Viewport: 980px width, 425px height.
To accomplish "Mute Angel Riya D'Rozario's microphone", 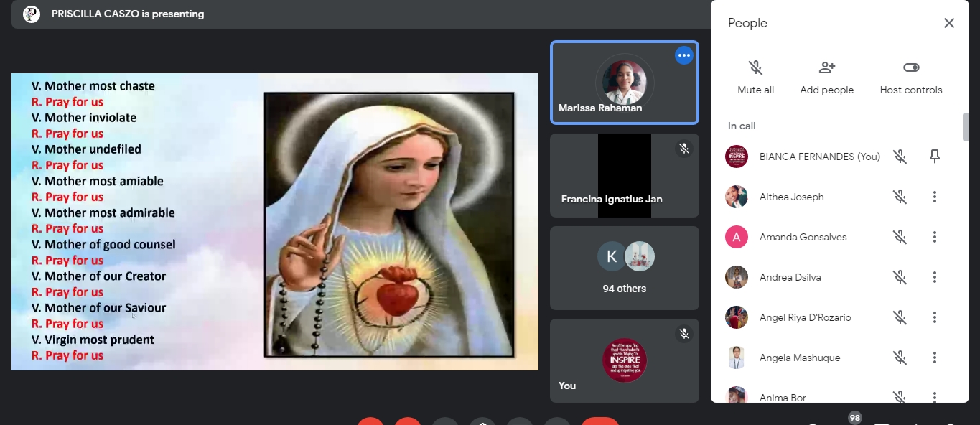I will coord(900,317).
